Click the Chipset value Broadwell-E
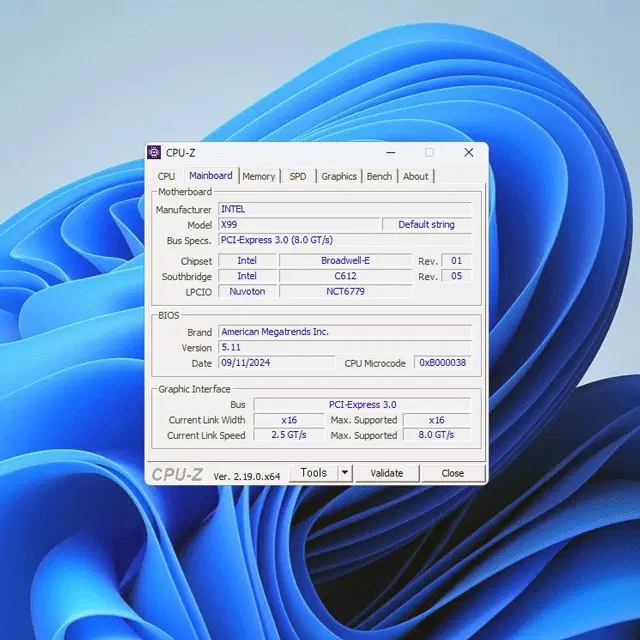This screenshot has height=640, width=640. tap(345, 260)
